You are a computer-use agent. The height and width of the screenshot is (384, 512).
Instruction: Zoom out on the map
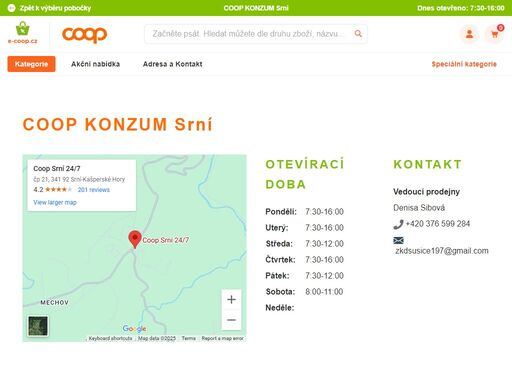coord(231,320)
